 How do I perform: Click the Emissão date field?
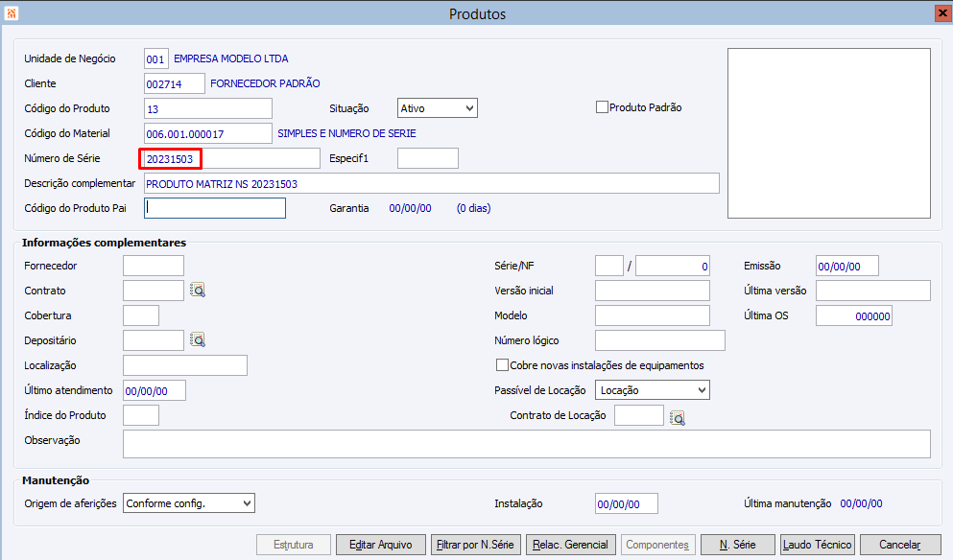pos(847,266)
